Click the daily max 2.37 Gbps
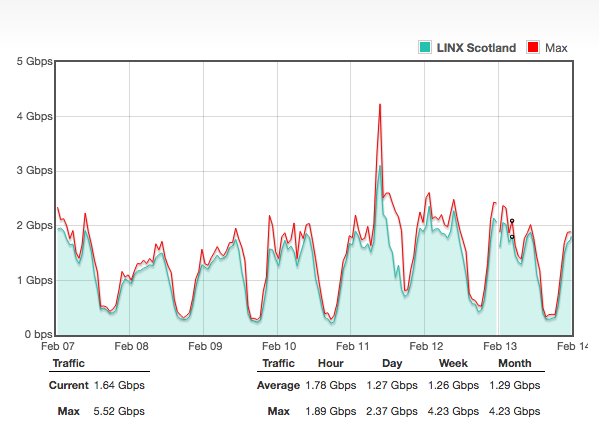The image size is (599, 435). [392, 411]
